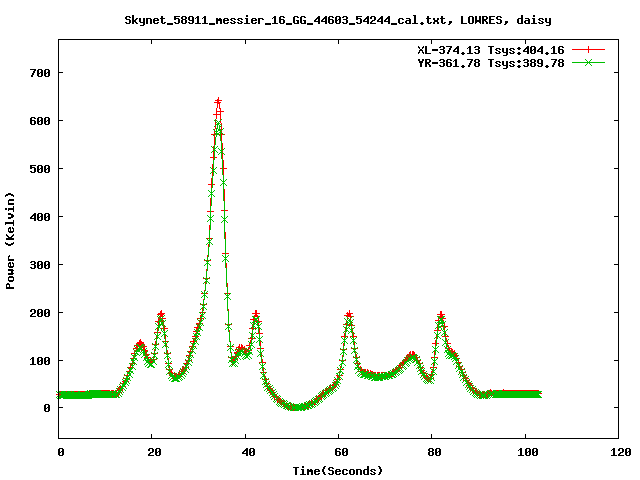Select the YR-361.78 Tsys:389.78 legend label
The image size is (640, 480).
click(x=491, y=63)
